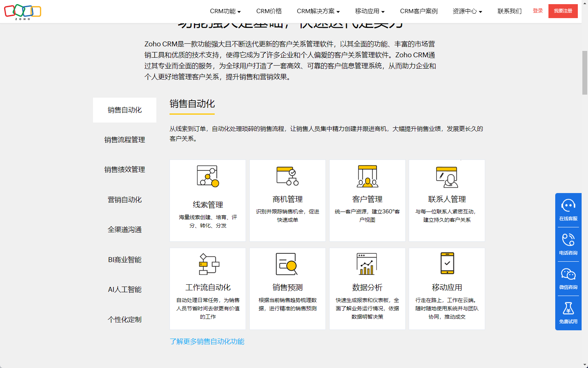
Task: Click the 商机管理 opportunity icon
Action: (287, 176)
